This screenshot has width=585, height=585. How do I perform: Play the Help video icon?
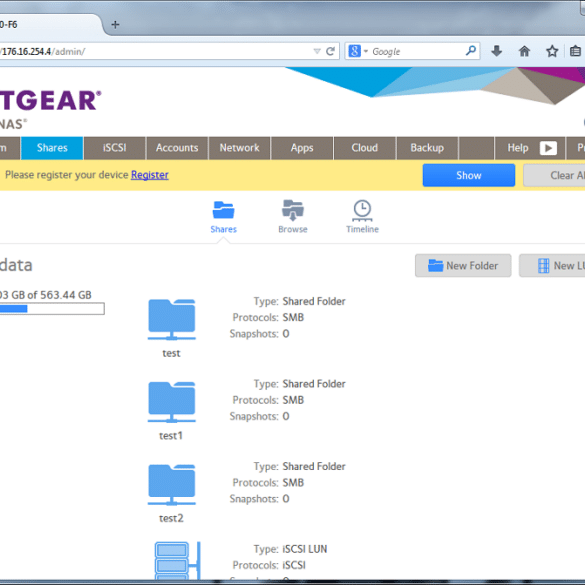pos(548,148)
